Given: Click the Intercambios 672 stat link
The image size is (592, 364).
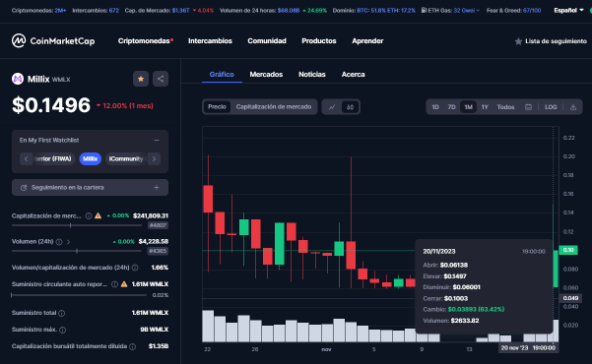Looking at the screenshot, I should coord(96,11).
